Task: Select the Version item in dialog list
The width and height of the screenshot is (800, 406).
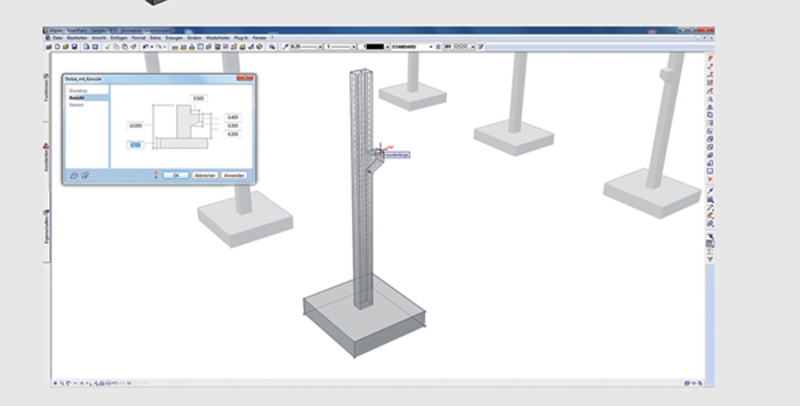Action: [x=75, y=105]
